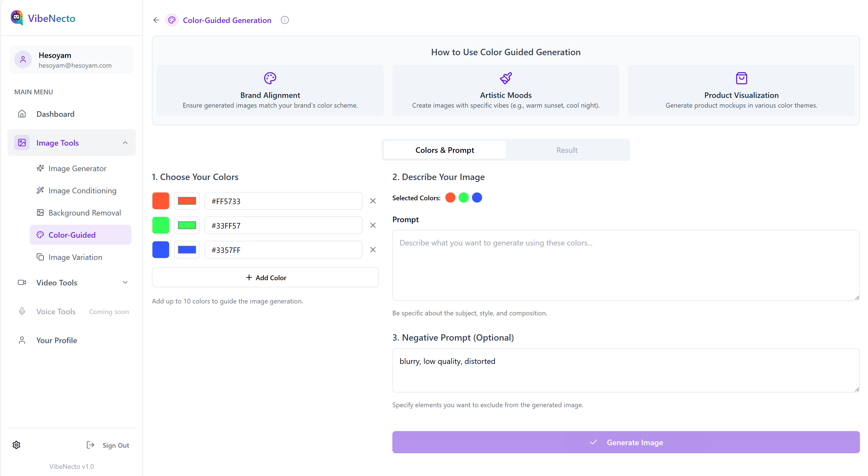The width and height of the screenshot is (868, 476).
Task: Remove the #33FF57 color with X
Action: click(373, 225)
